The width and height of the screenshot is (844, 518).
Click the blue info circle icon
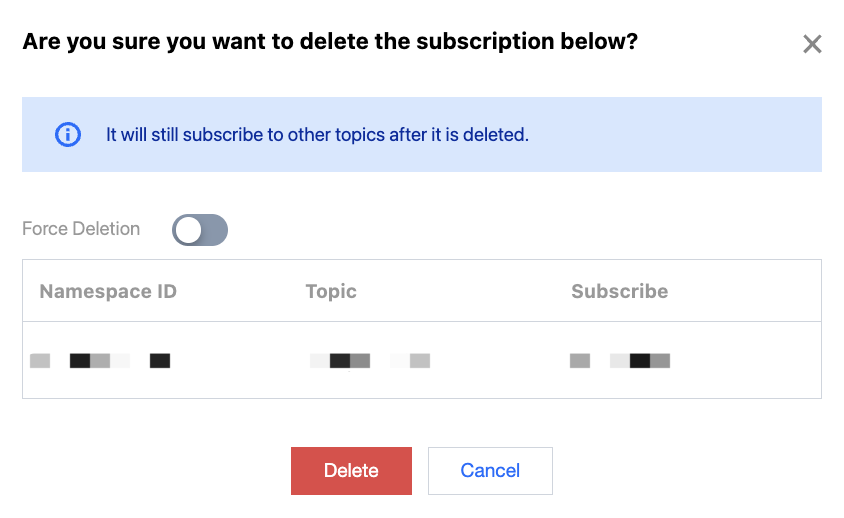pos(67,134)
